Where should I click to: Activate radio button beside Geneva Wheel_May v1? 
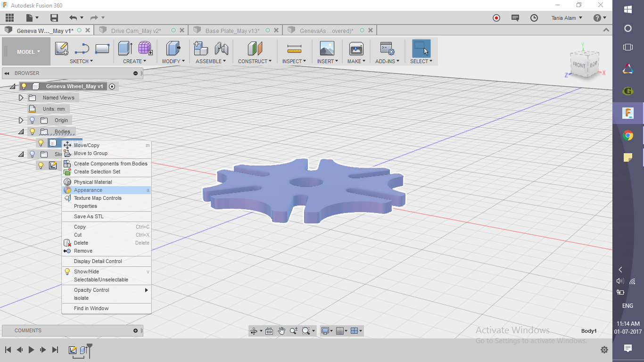[x=112, y=86]
